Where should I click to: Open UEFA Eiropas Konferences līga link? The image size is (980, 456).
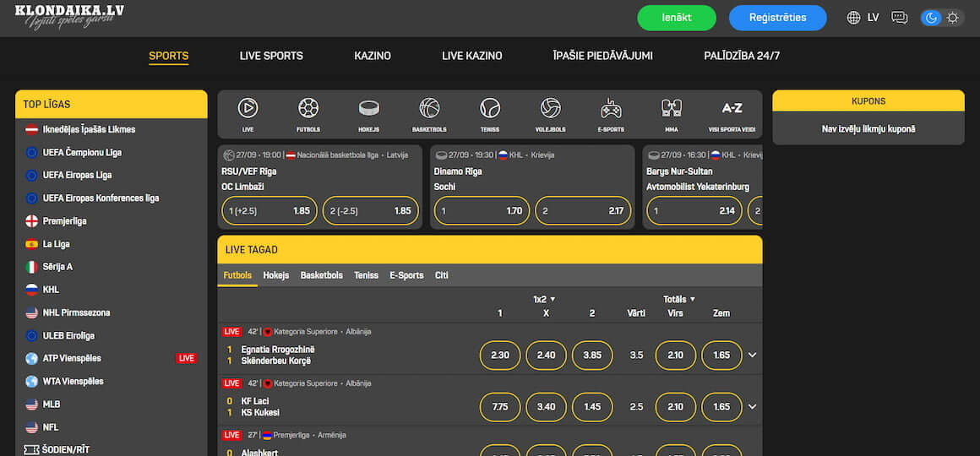pos(101,198)
